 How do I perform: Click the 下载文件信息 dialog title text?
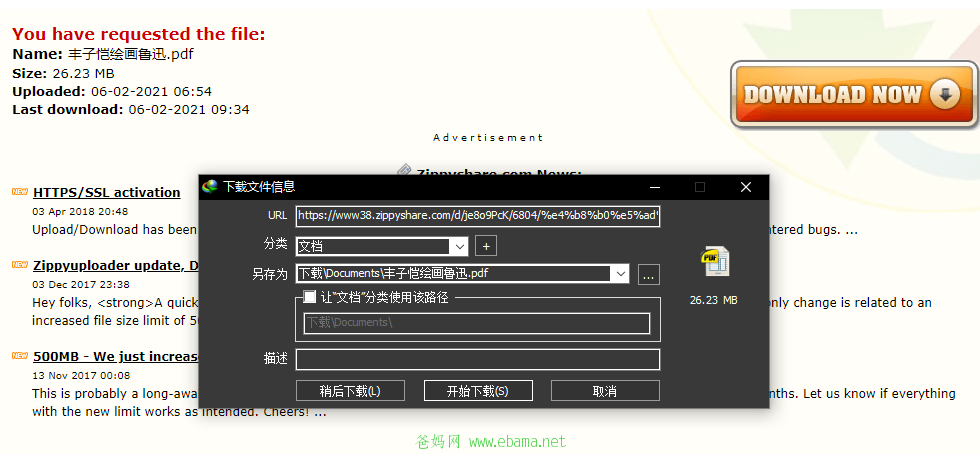[259, 186]
